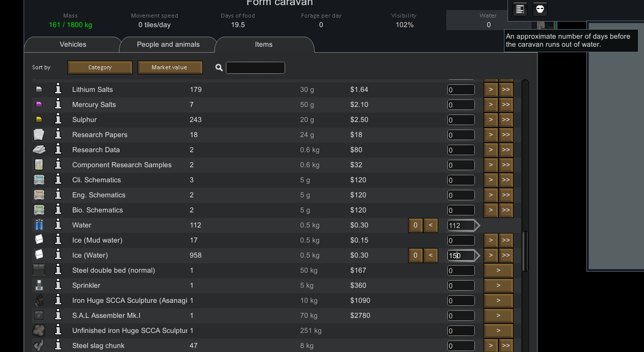The height and width of the screenshot is (352, 644).
Task: Add all Ice (Water) with >> button
Action: click(505, 255)
